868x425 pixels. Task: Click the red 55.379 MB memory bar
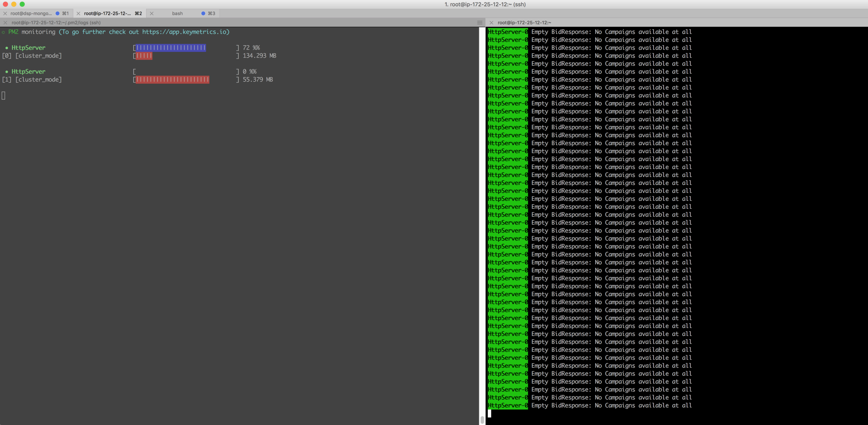pyautogui.click(x=173, y=80)
